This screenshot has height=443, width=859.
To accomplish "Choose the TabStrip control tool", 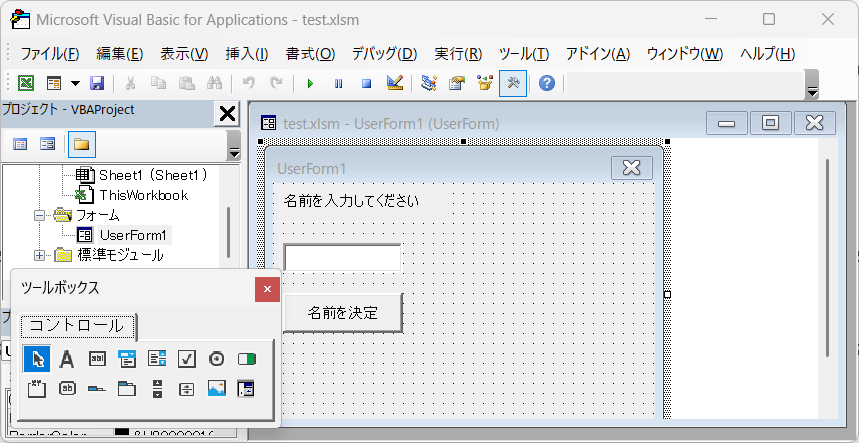I will (97, 389).
